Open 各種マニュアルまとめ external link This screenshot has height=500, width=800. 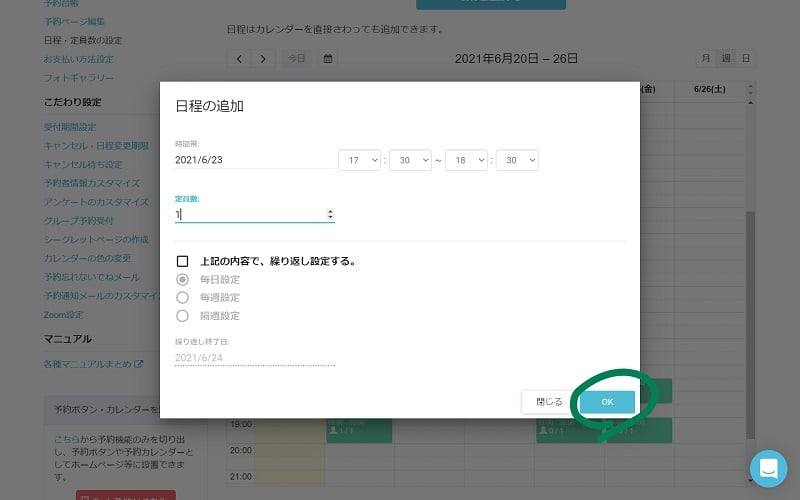(93, 364)
